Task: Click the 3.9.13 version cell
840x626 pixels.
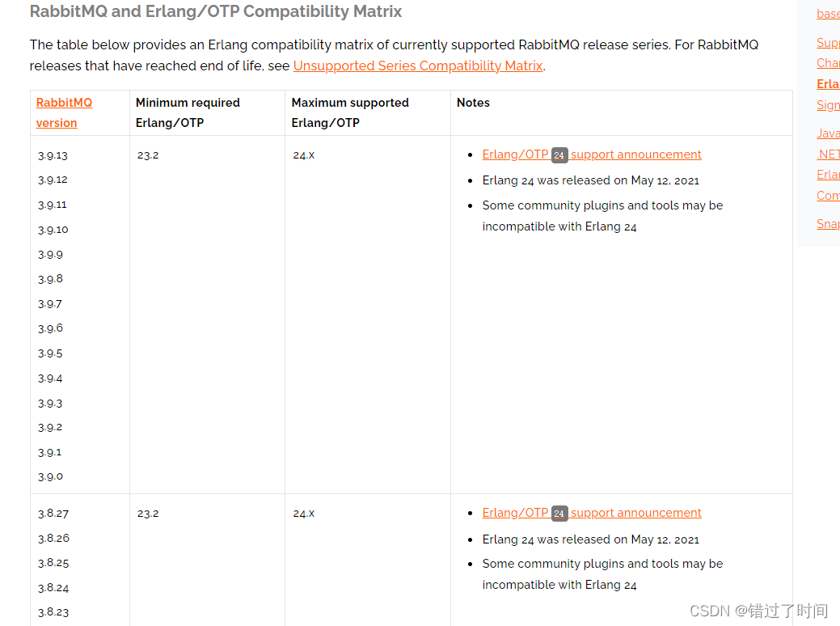Action: 53,155
